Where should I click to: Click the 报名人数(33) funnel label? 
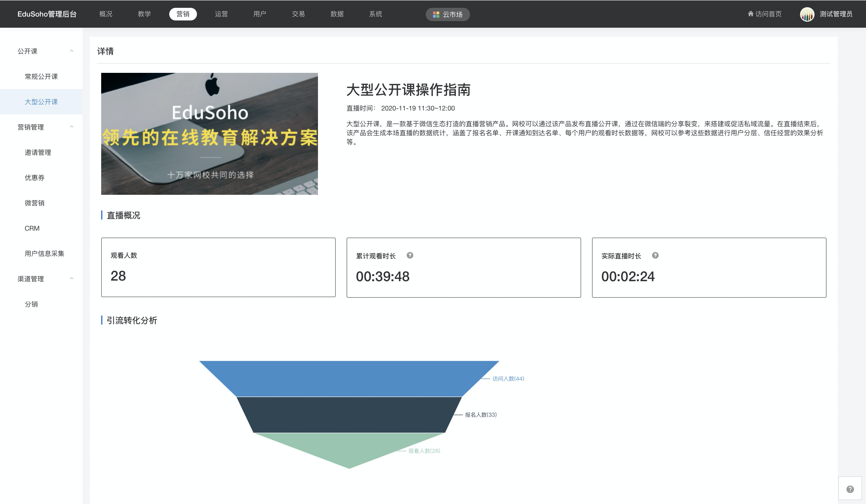point(481,415)
